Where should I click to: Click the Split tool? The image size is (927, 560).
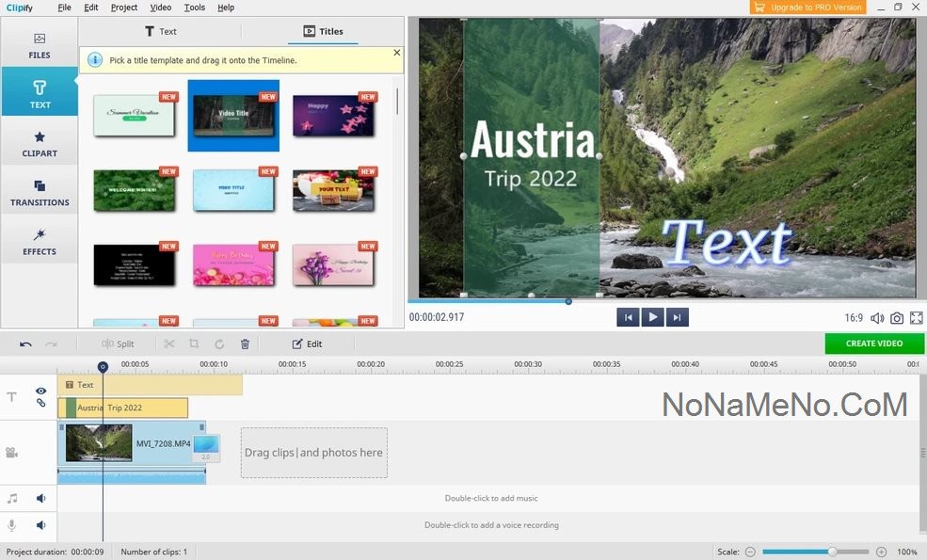coord(119,344)
